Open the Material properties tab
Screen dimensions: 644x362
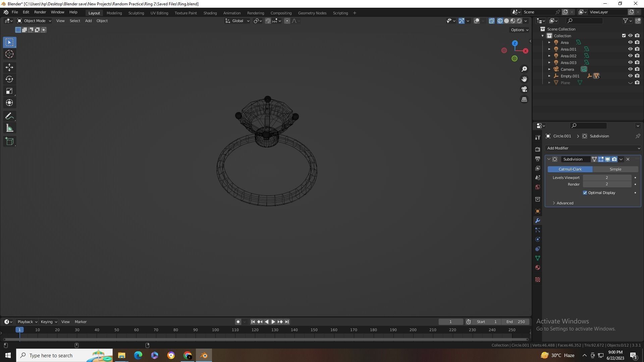point(538,267)
